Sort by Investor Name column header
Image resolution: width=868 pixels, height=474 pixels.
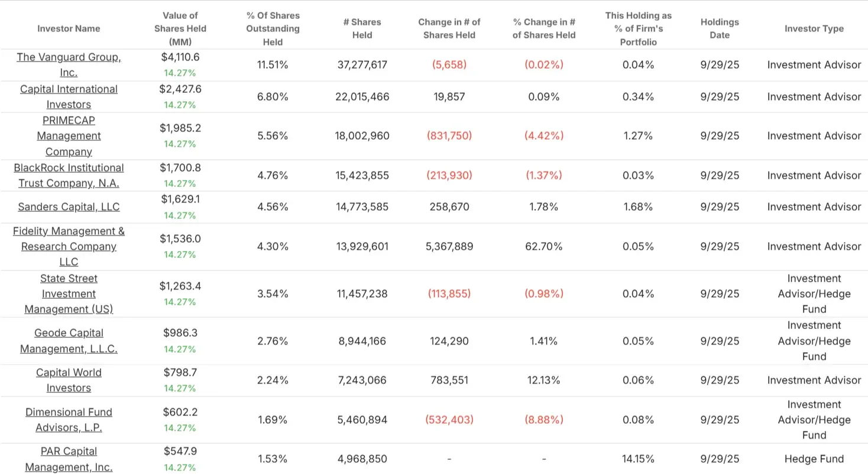(x=69, y=28)
